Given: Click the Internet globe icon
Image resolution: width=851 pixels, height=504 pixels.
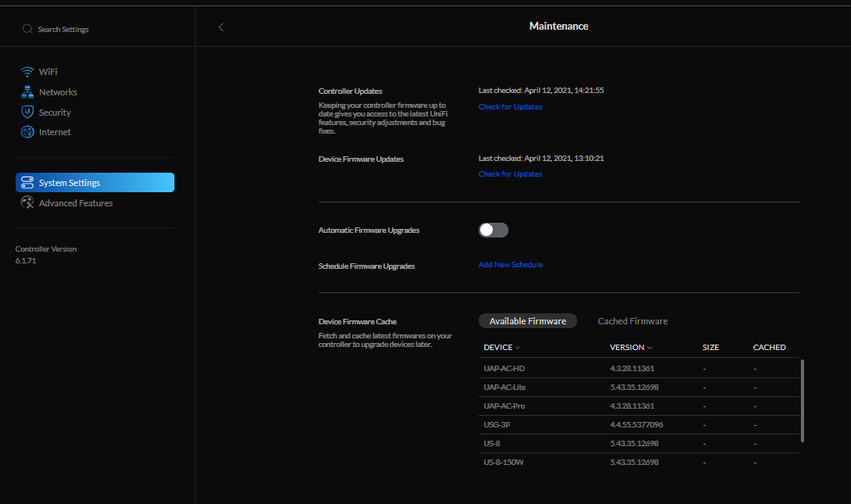Looking at the screenshot, I should (x=27, y=132).
